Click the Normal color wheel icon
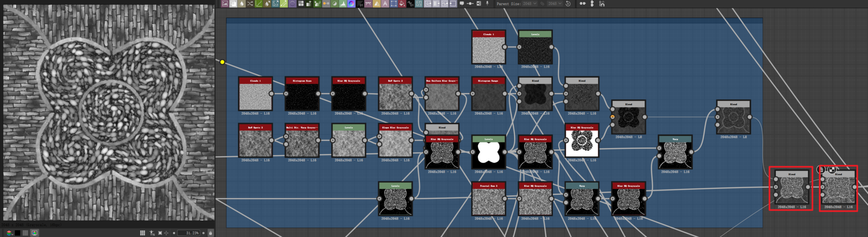The image size is (868, 237). tap(351, 3)
